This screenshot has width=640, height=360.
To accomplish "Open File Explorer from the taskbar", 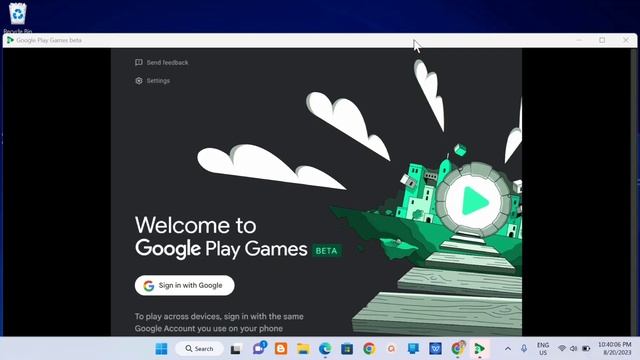I will coord(303,349).
